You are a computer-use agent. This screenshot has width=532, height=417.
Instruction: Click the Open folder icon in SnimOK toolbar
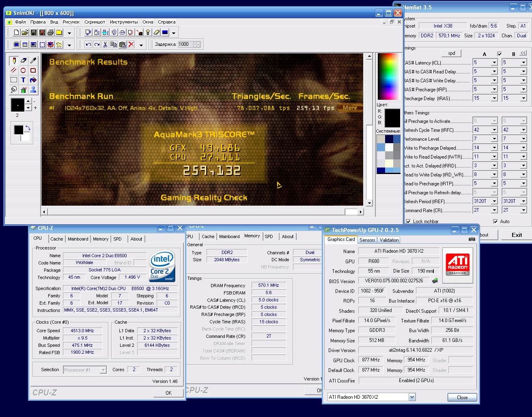pyautogui.click(x=25, y=32)
